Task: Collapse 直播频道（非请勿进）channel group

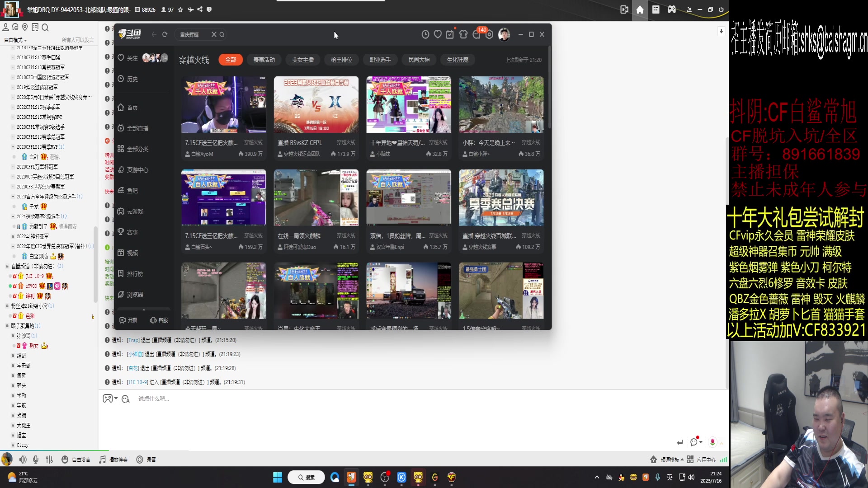Action: coord(7,266)
